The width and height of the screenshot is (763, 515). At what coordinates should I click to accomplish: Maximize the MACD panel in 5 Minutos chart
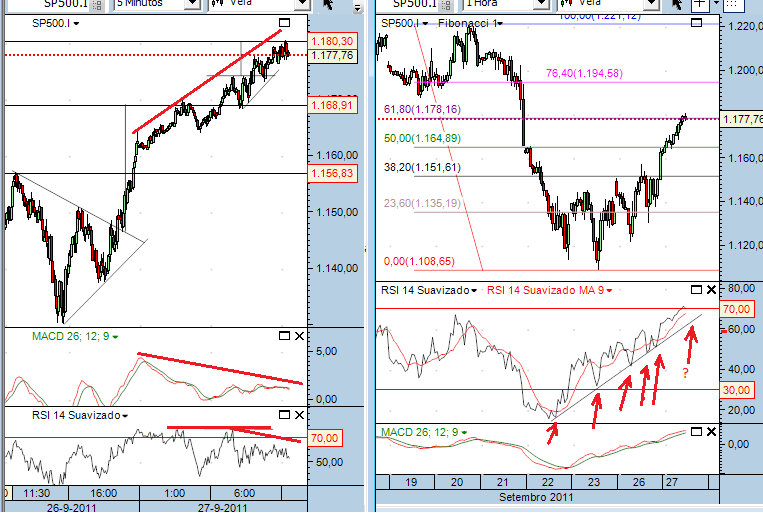[x=285, y=335]
